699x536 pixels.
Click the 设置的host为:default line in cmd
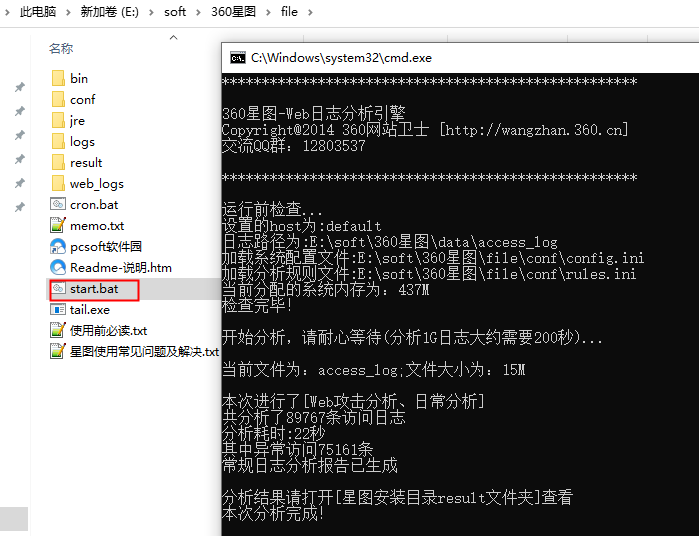click(301, 225)
